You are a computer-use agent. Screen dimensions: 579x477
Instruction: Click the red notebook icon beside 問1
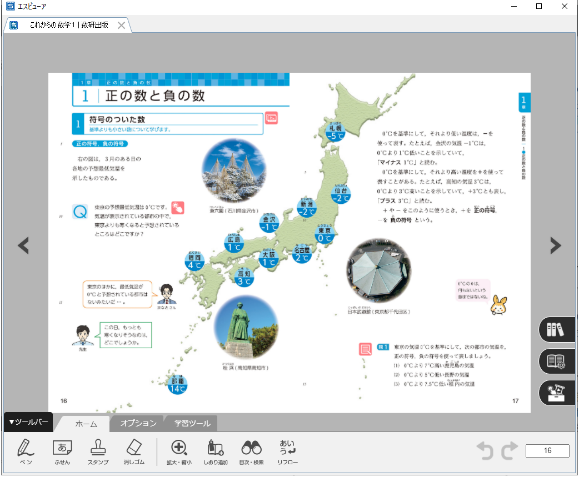tap(365, 349)
